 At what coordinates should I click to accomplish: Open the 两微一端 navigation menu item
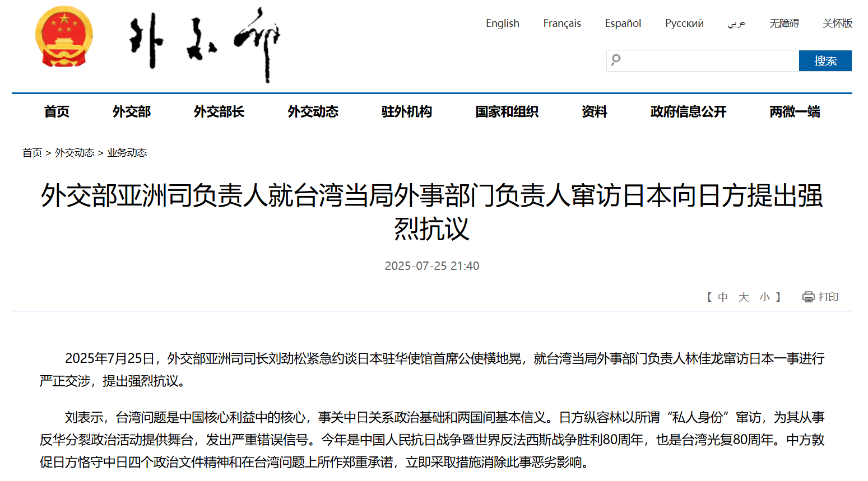795,112
